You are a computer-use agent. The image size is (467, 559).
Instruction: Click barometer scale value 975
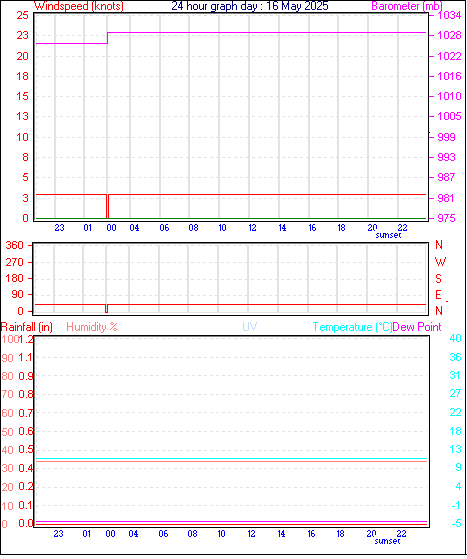[446, 218]
